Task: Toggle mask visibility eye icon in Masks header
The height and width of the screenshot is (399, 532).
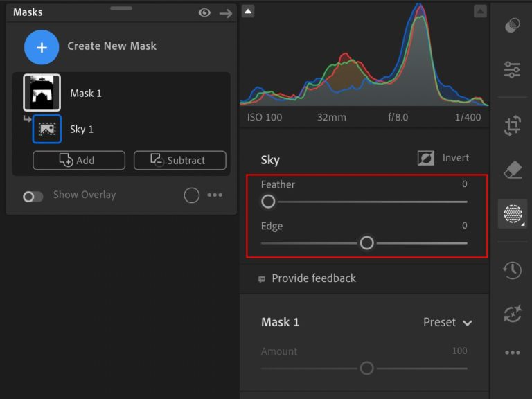Action: click(204, 13)
